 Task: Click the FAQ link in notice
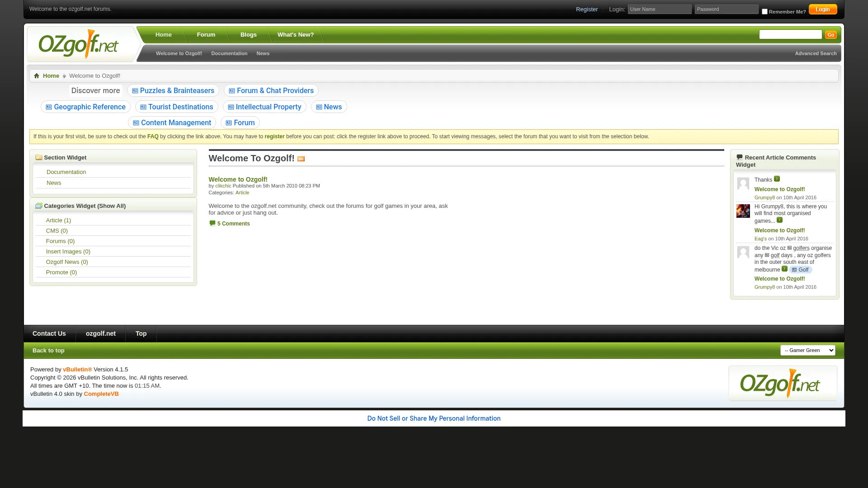pos(153,136)
